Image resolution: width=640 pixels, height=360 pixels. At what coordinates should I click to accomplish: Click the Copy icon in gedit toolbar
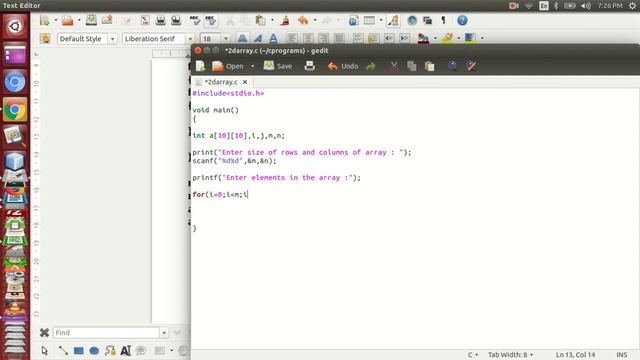point(411,66)
